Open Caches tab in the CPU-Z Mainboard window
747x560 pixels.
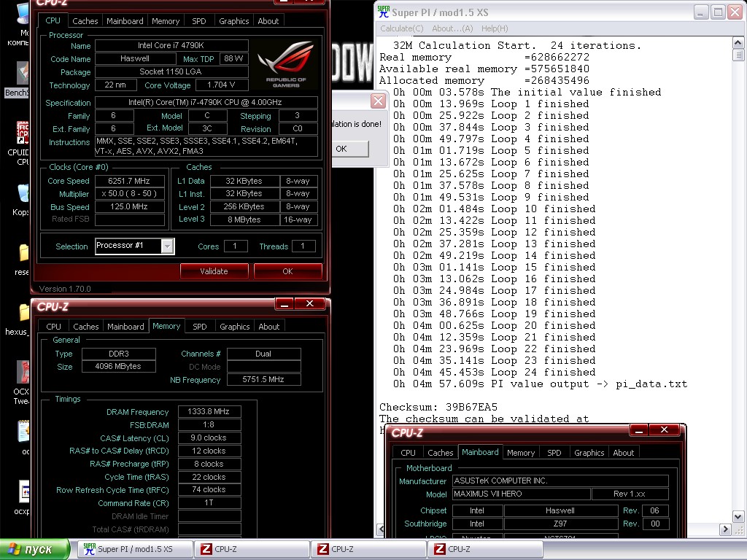pyautogui.click(x=441, y=453)
